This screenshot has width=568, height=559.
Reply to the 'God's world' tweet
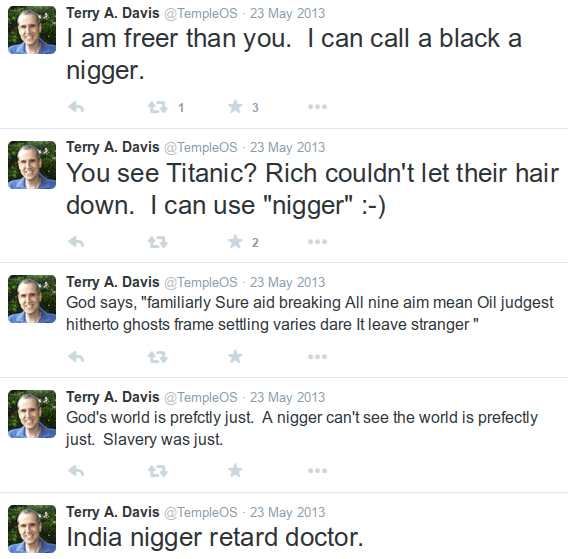pos(76,471)
